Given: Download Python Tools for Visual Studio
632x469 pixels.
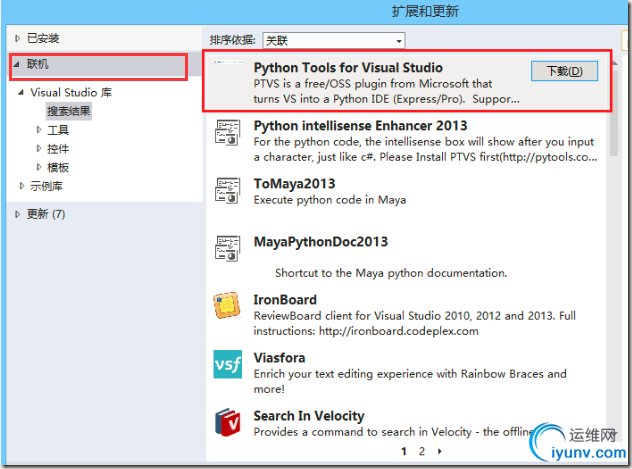Looking at the screenshot, I should point(564,71).
